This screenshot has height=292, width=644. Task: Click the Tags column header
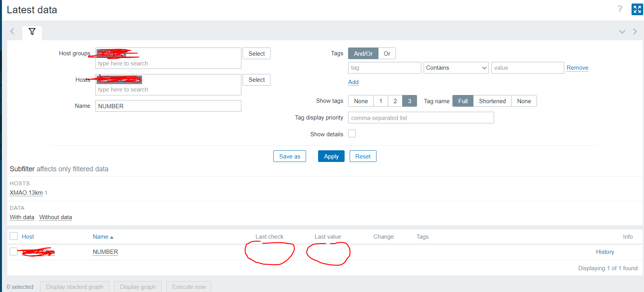[x=422, y=237]
